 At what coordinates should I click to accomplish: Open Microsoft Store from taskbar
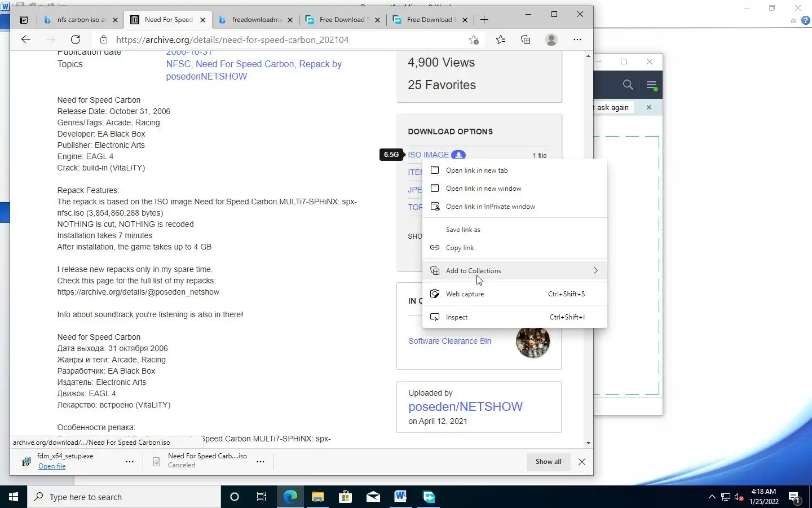(x=345, y=497)
